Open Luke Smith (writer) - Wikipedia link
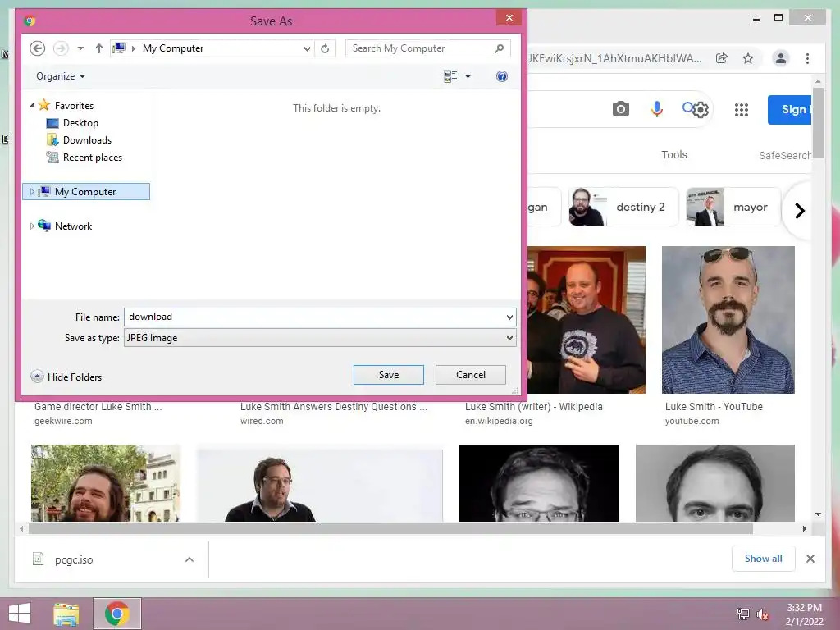The width and height of the screenshot is (840, 630). click(x=533, y=407)
